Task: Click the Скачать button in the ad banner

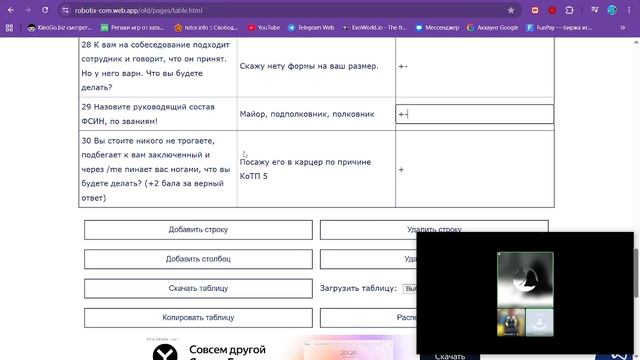Action: [x=450, y=356]
